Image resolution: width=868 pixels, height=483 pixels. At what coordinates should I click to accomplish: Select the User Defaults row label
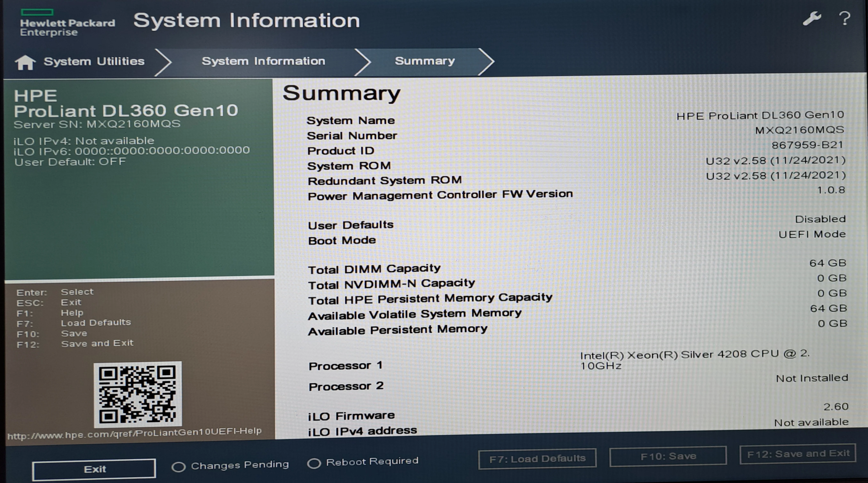pos(350,225)
